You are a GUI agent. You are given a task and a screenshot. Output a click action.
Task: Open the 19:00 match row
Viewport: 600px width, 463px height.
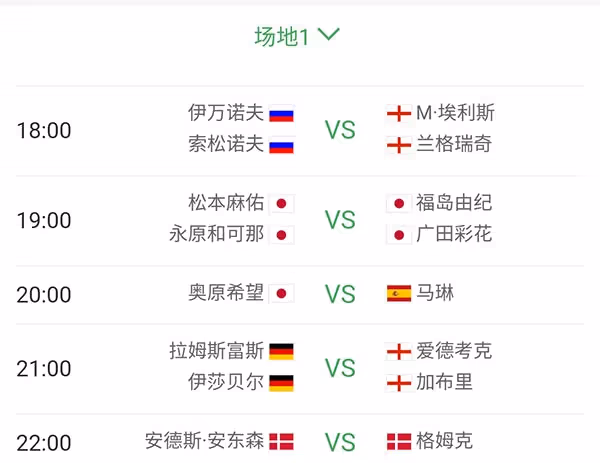300,220
